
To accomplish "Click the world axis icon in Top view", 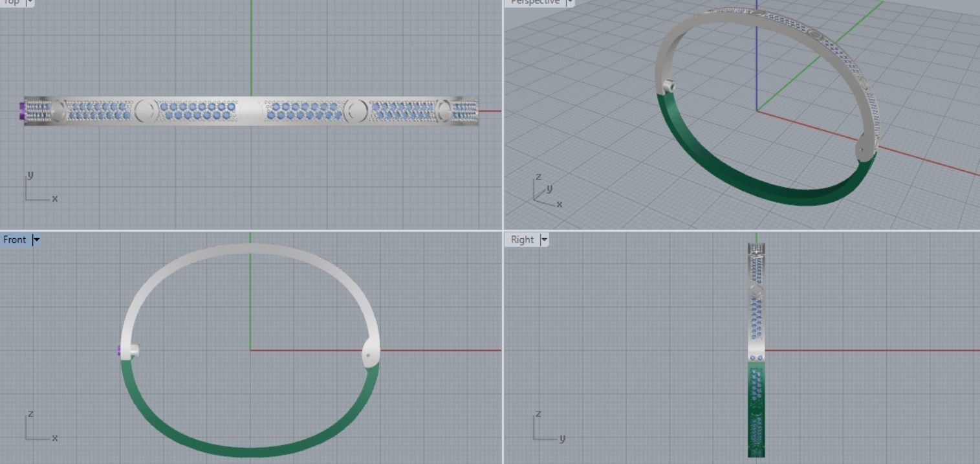I will (41, 187).
